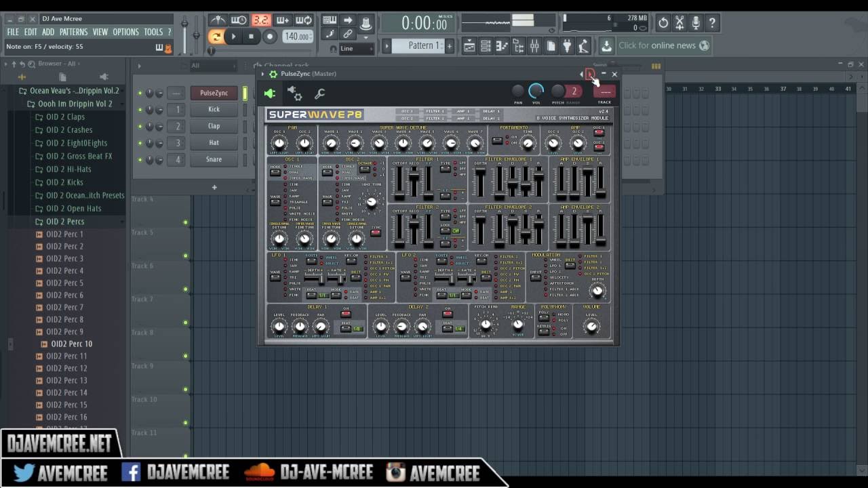Collapse the OID 2 Percs folder
868x488 pixels.
pos(65,222)
